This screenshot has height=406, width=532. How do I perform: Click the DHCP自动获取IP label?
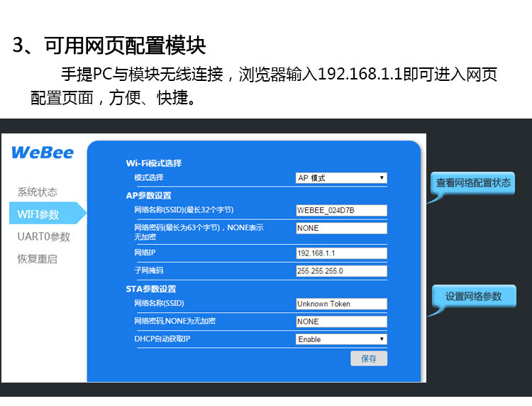tap(162, 339)
